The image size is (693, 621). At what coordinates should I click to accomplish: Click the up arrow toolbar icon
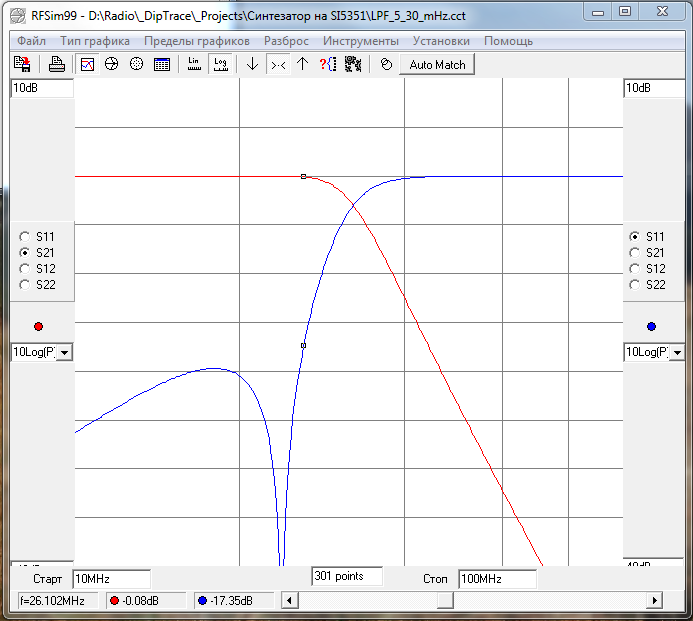[302, 65]
